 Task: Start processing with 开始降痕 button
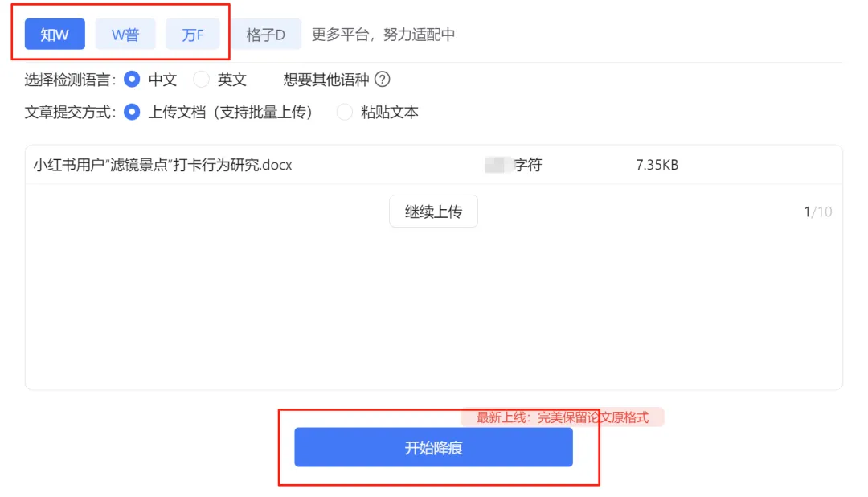(433, 447)
